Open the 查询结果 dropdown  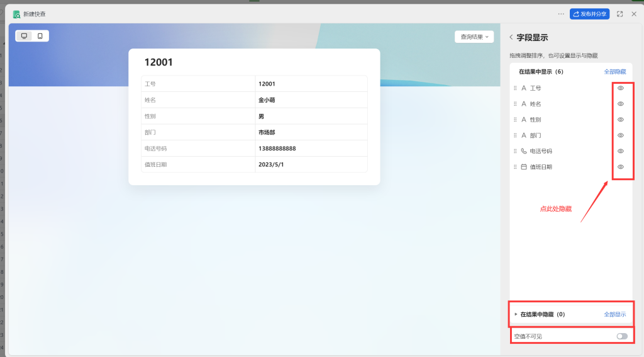point(474,37)
